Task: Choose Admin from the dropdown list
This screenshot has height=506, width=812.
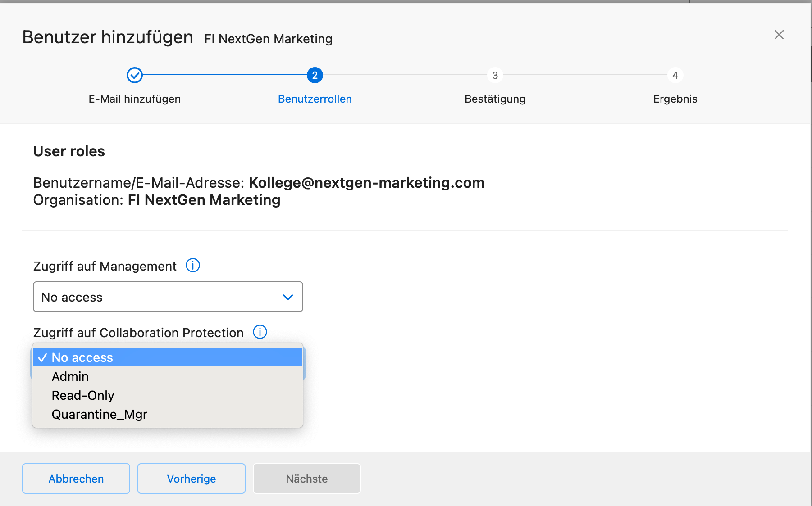Action: pos(70,376)
